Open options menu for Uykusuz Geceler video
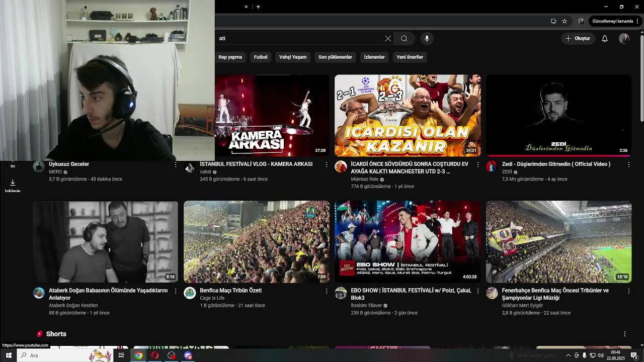The width and height of the screenshot is (644, 362). (176, 164)
